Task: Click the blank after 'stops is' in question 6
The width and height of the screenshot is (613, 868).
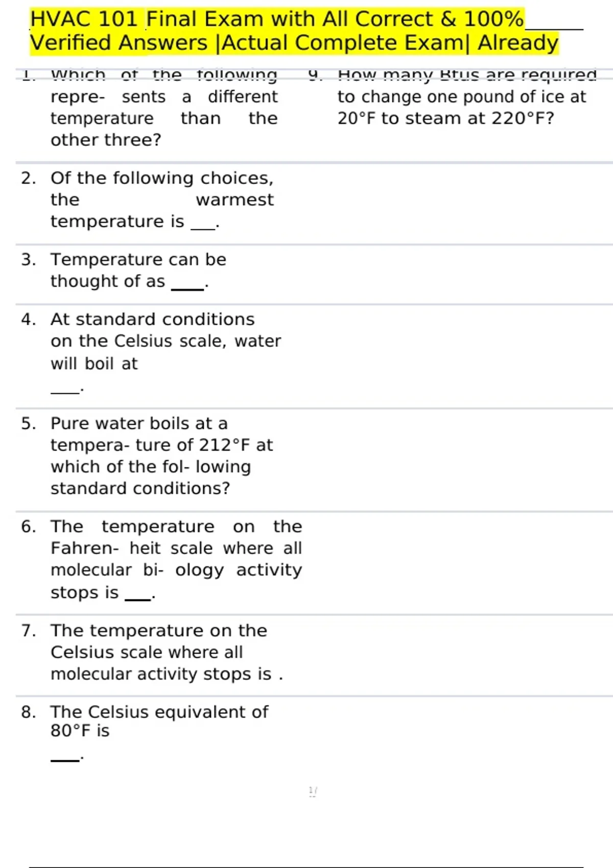Action: tap(137, 598)
